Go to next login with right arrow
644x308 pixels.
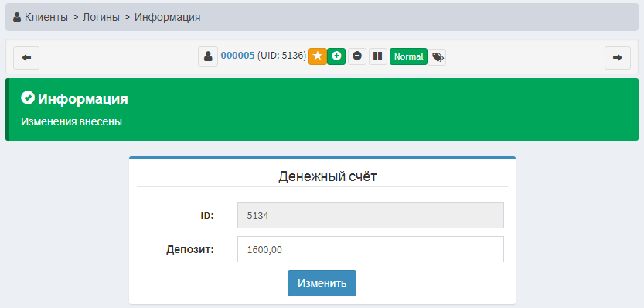click(617, 58)
